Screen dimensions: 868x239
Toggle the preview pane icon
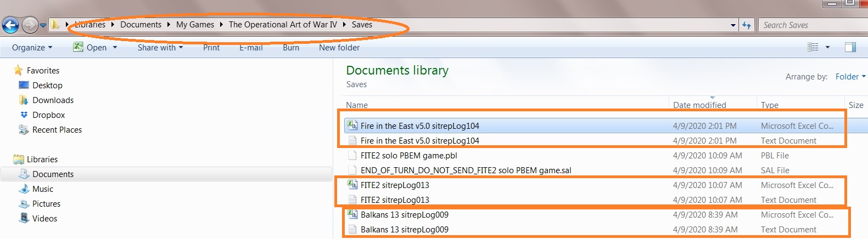[x=850, y=48]
